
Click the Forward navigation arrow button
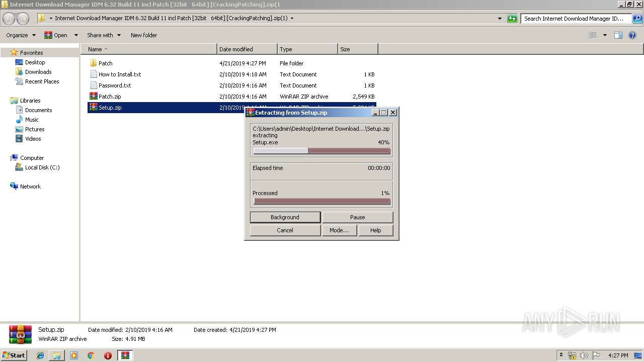click(x=23, y=19)
